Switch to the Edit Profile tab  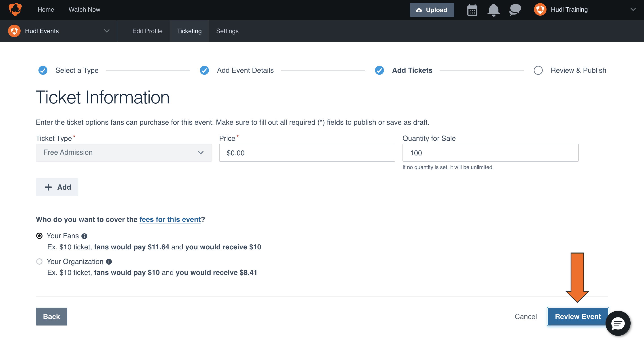pyautogui.click(x=147, y=31)
